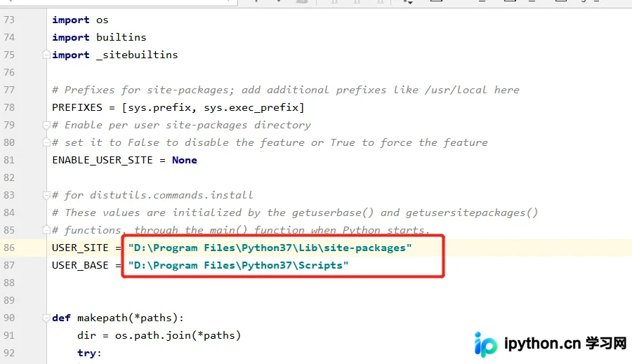Click "sys.prefix" inside the PREFIXES list
This screenshot has height=364, width=632.
(x=159, y=108)
